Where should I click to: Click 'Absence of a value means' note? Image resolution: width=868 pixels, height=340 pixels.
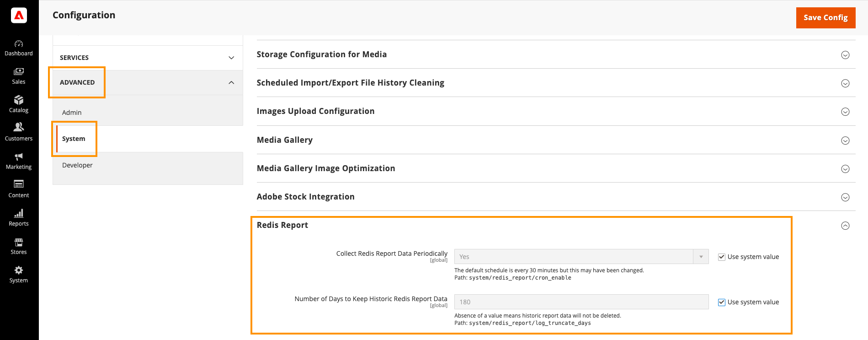538,316
